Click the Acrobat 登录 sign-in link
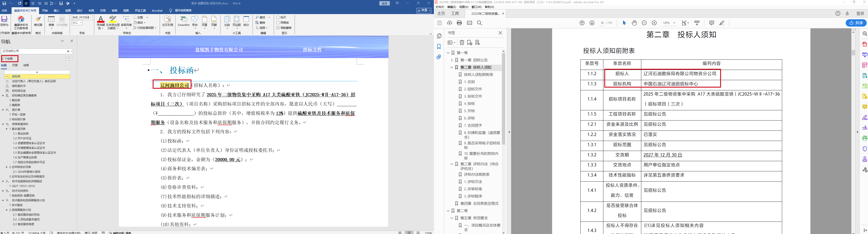 point(860,13)
